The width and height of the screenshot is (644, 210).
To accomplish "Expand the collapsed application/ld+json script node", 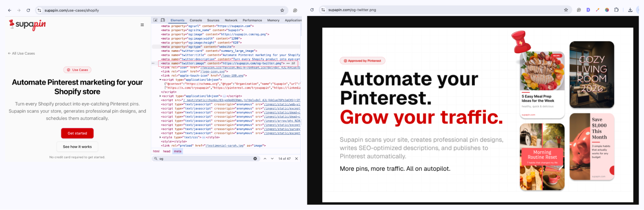I will (160, 96).
